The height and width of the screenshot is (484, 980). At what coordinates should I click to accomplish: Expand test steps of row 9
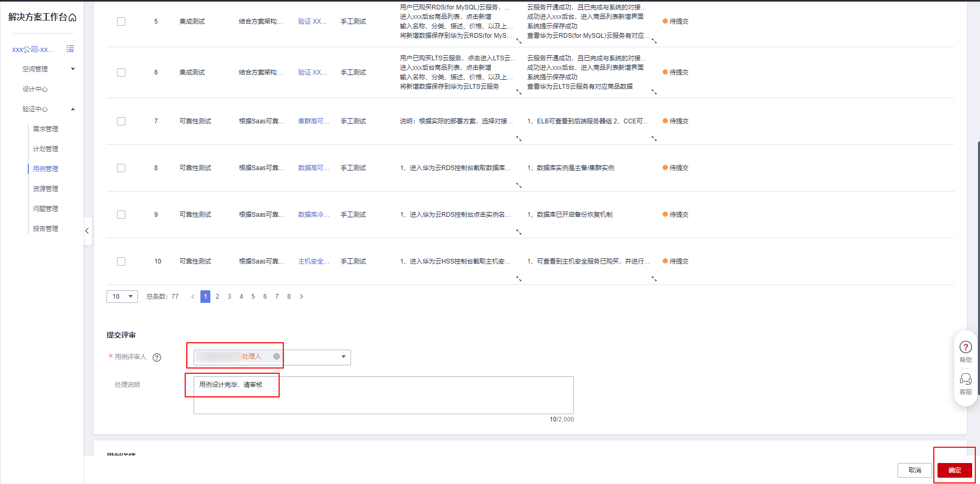click(x=519, y=232)
